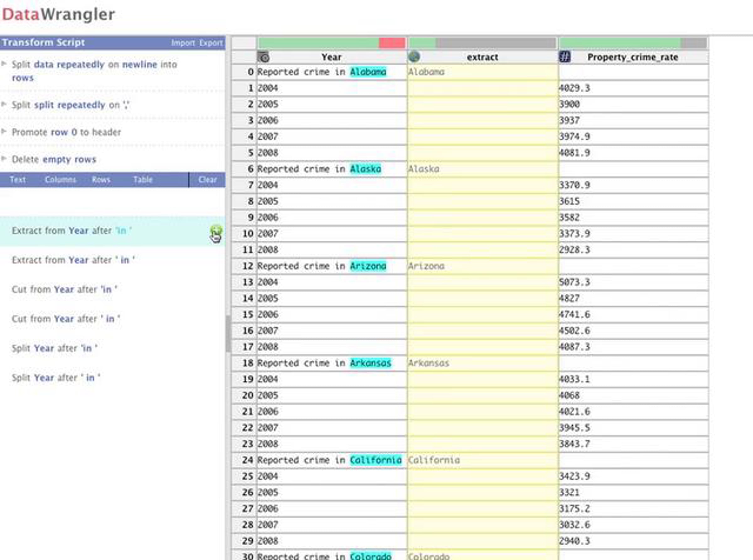Click the extract column header
The width and height of the screenshot is (753, 560).
[483, 57]
